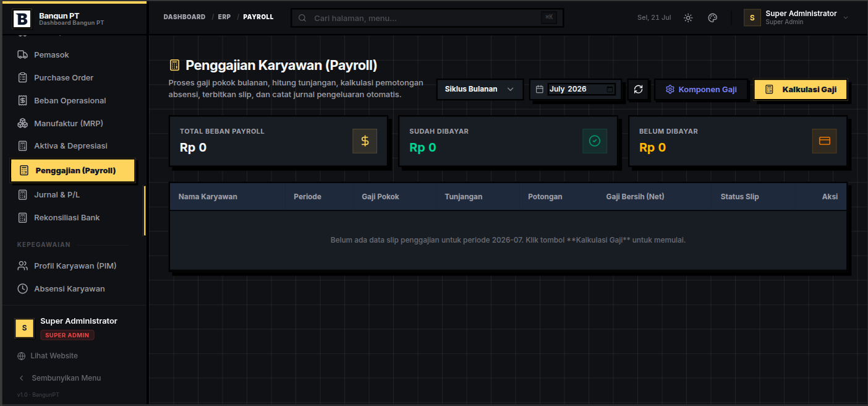The height and width of the screenshot is (406, 868).
Task: Click the refresh payroll data icon
Action: tap(639, 89)
